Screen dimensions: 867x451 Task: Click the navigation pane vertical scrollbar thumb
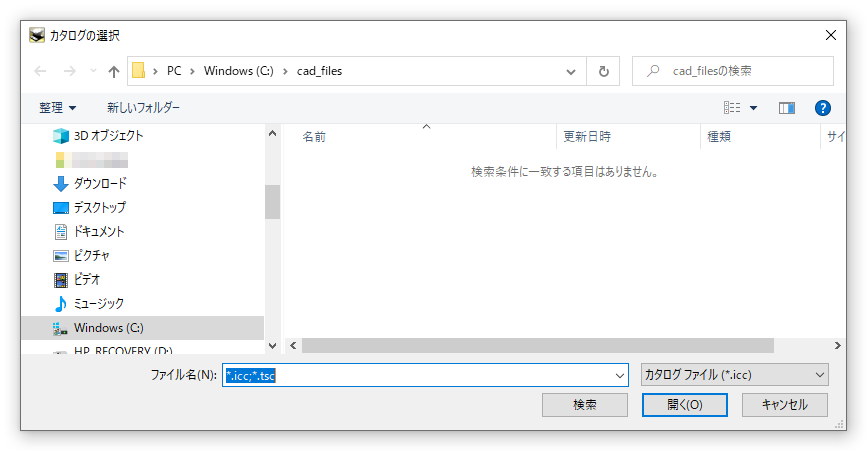click(272, 202)
